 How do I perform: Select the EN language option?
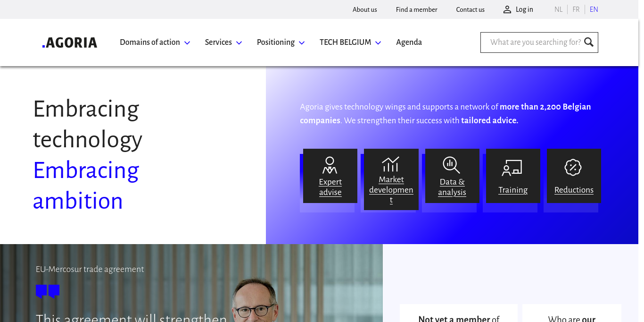click(x=594, y=9)
